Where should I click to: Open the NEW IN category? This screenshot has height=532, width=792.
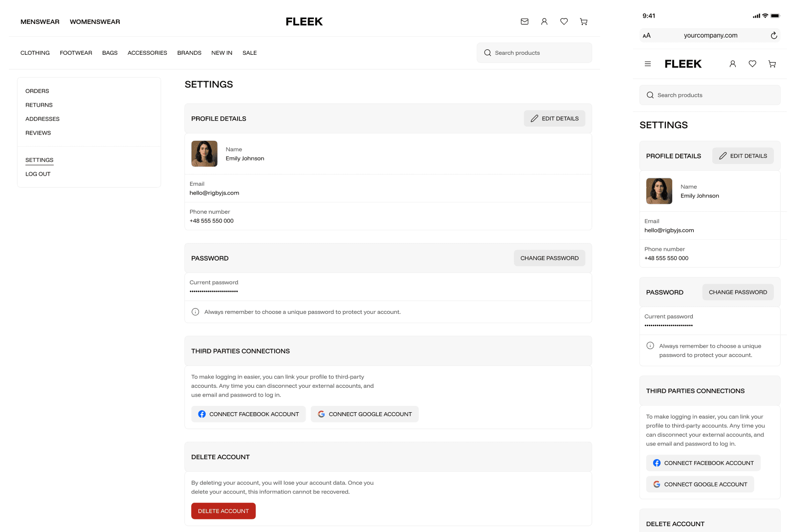tap(222, 53)
